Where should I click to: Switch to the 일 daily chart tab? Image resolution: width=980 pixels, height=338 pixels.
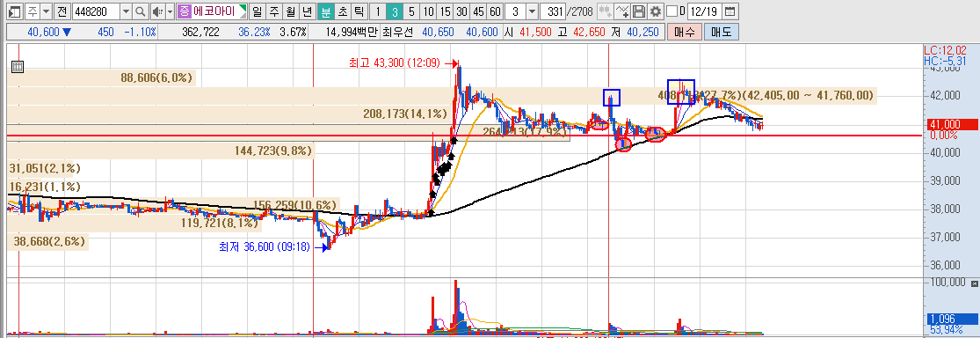(257, 11)
